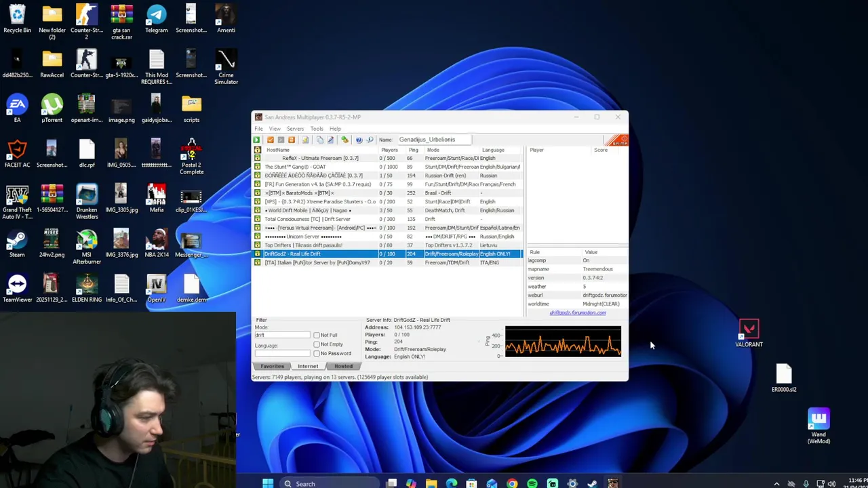Open the File menu in SA-MP
Viewport: 868px width, 488px height.
tap(258, 129)
